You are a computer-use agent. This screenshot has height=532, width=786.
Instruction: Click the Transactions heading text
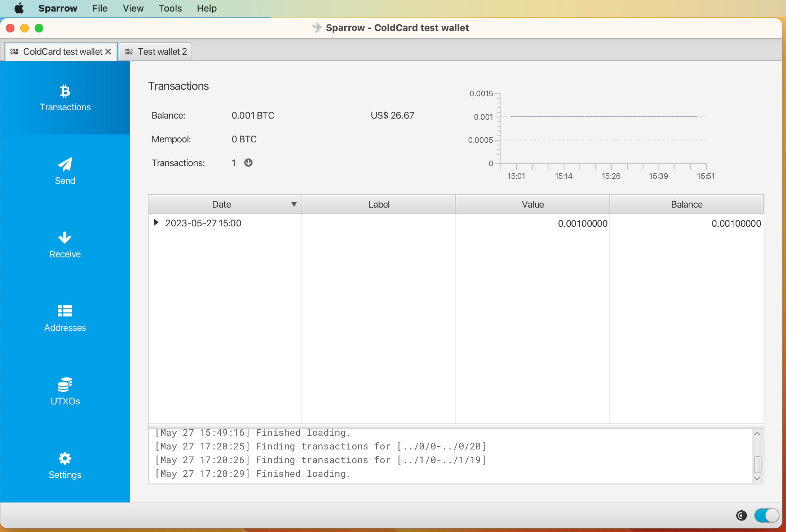(178, 86)
